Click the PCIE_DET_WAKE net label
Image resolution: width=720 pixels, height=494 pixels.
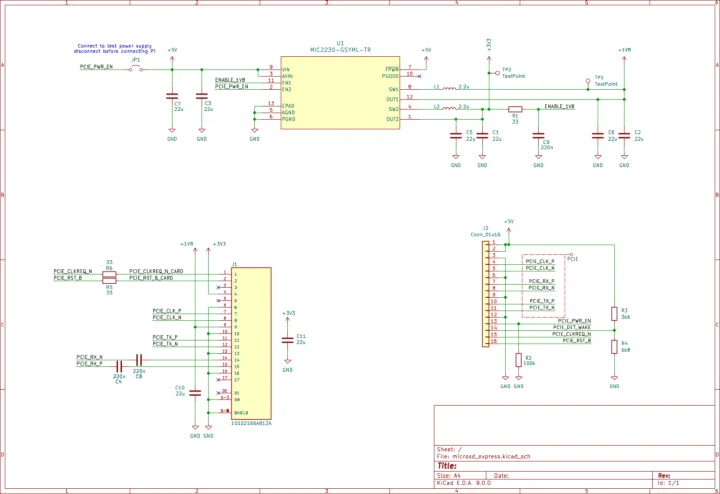[571, 327]
